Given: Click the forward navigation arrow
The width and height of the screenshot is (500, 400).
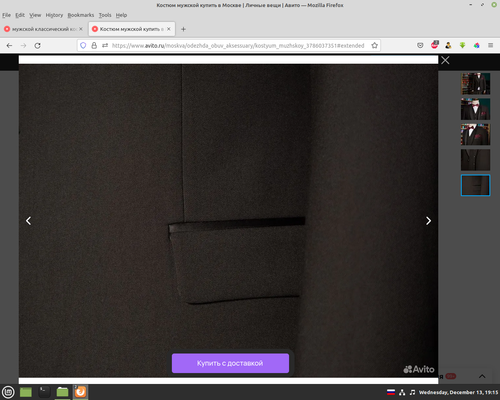Looking at the screenshot, I should point(23,46).
